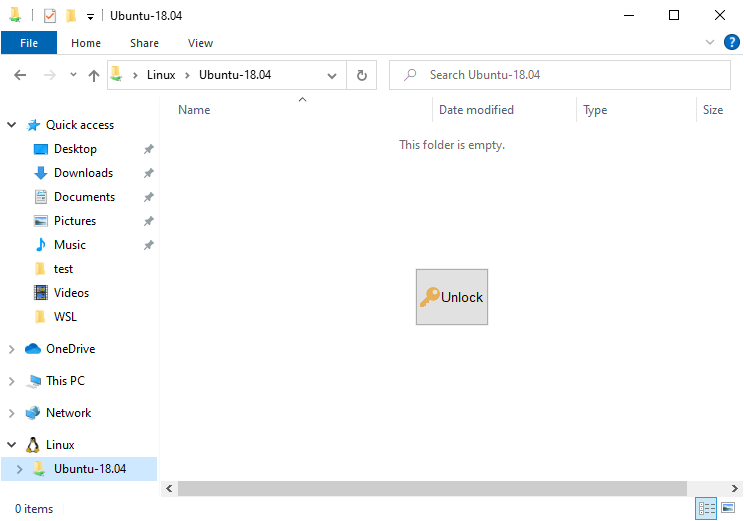Viewport: 744px width, 521px height.
Task: Expand the This PC tree node
Action: click(12, 381)
